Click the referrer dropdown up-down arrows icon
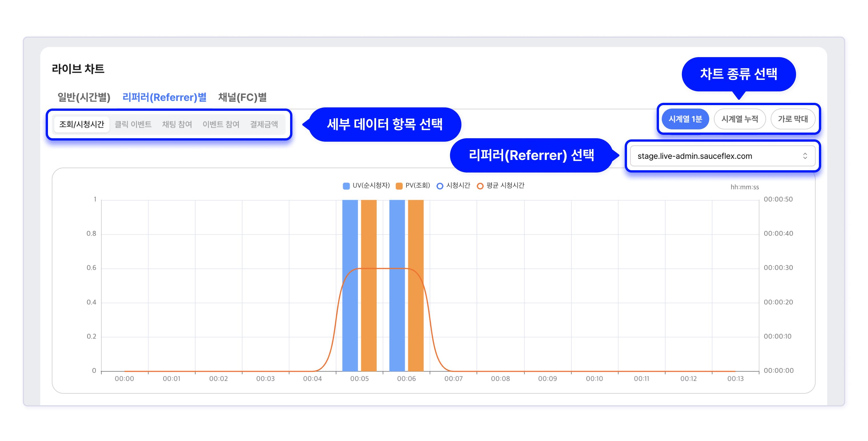868x441 pixels. [x=805, y=156]
